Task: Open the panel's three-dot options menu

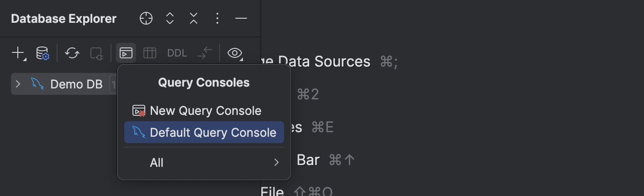Action: click(x=217, y=19)
